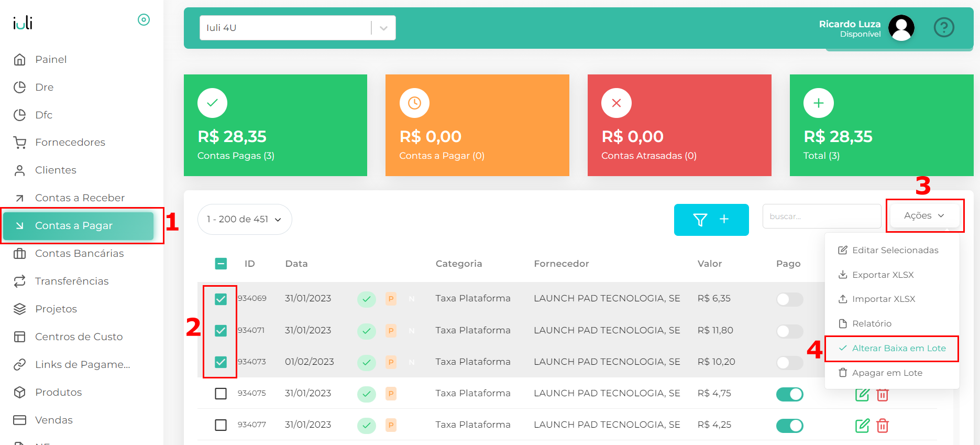Click the help question mark icon

point(944,27)
